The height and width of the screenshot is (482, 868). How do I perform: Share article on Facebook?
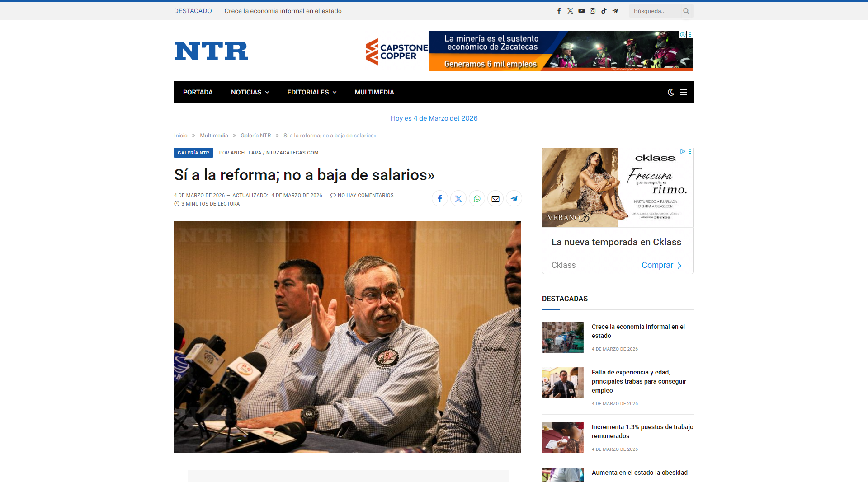click(x=440, y=198)
